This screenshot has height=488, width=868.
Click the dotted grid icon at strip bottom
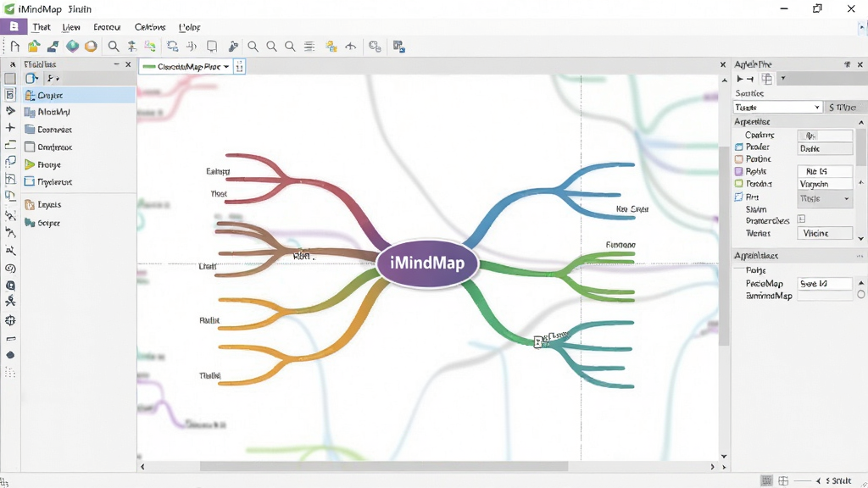(10, 373)
